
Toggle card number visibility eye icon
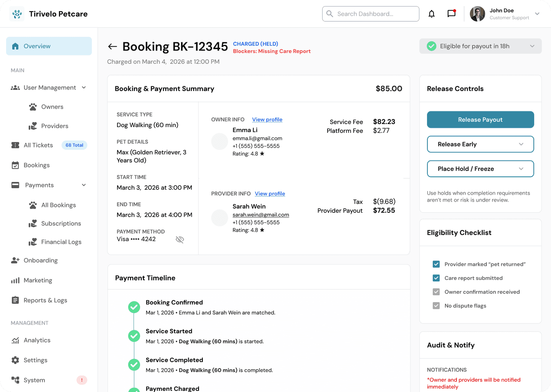179,240
